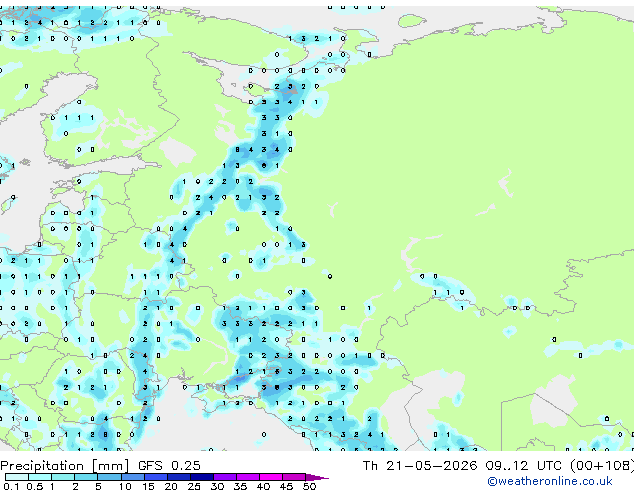Select the 40–45 mm bright magenta legend box
Viewport: 634px width, 490px height.
[x=271, y=477]
